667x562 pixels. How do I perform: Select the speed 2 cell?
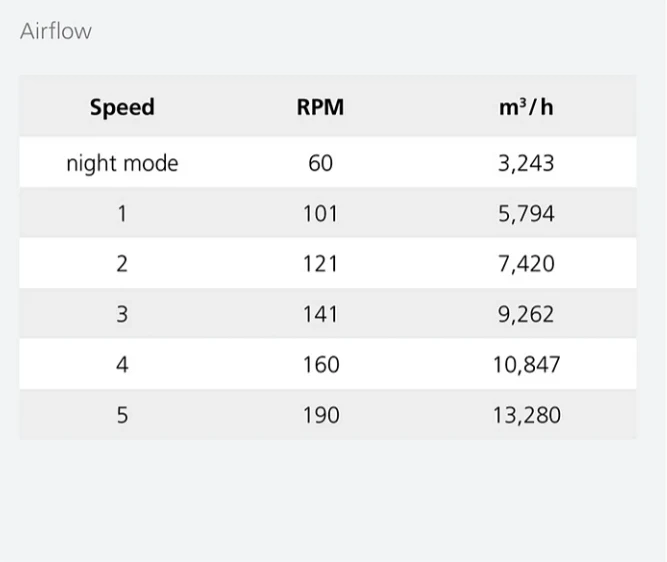pyautogui.click(x=122, y=264)
